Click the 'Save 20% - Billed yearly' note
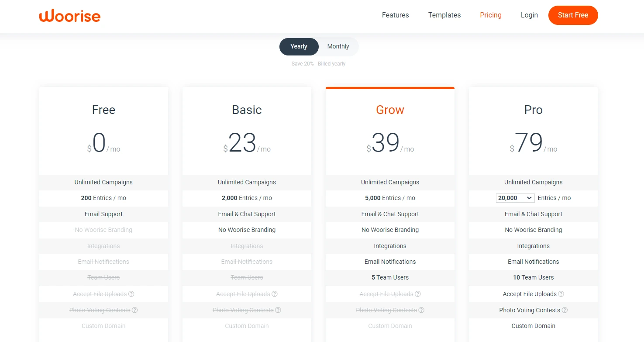Screen dimensions: 644x342 tap(319, 64)
